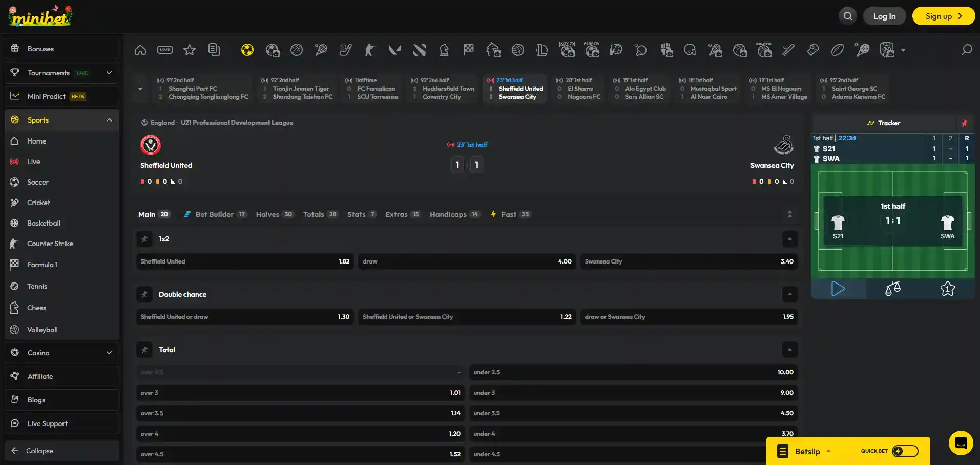Click the head-to-head scales icon in the tracker
This screenshot has width=980, height=465.
[893, 289]
